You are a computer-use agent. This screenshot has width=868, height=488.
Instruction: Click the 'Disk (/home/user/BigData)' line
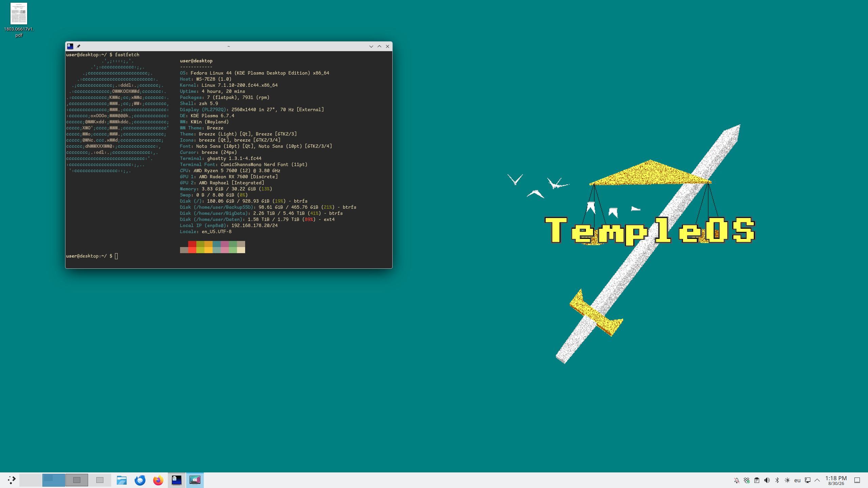pos(261,213)
